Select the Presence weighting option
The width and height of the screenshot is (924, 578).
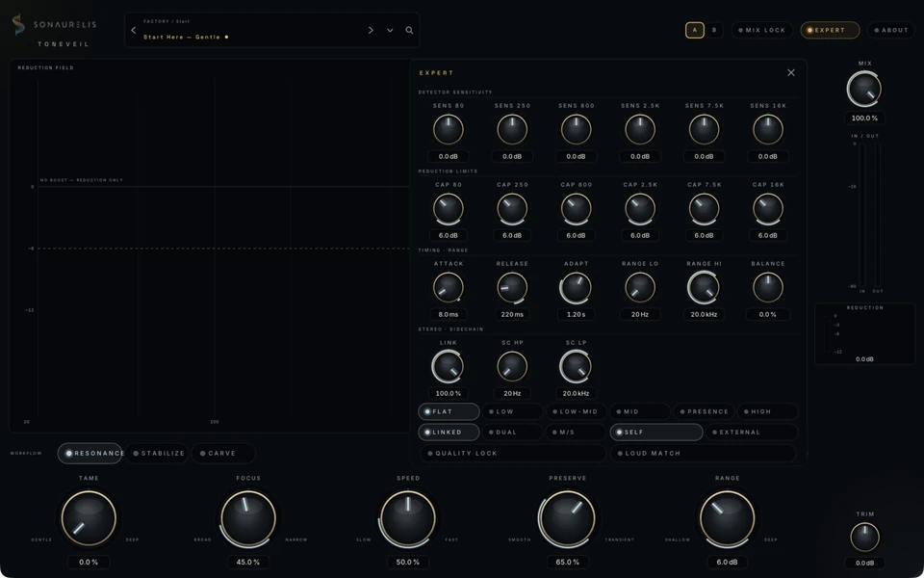[705, 411]
